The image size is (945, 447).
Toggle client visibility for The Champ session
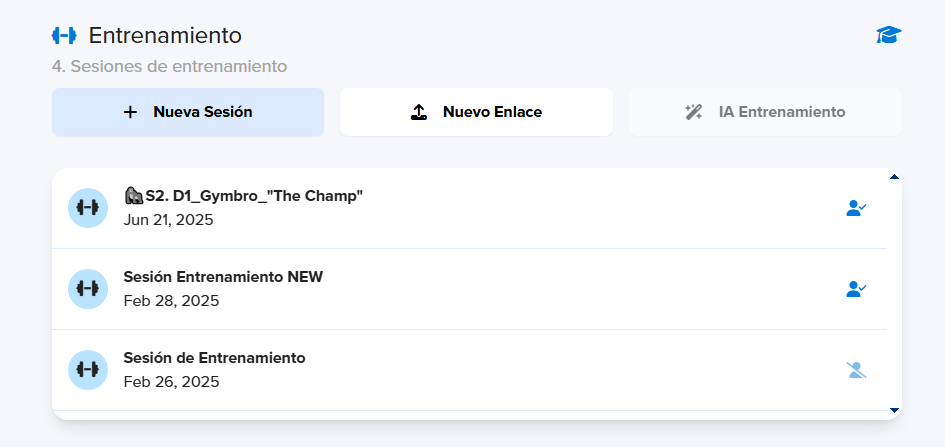click(856, 208)
